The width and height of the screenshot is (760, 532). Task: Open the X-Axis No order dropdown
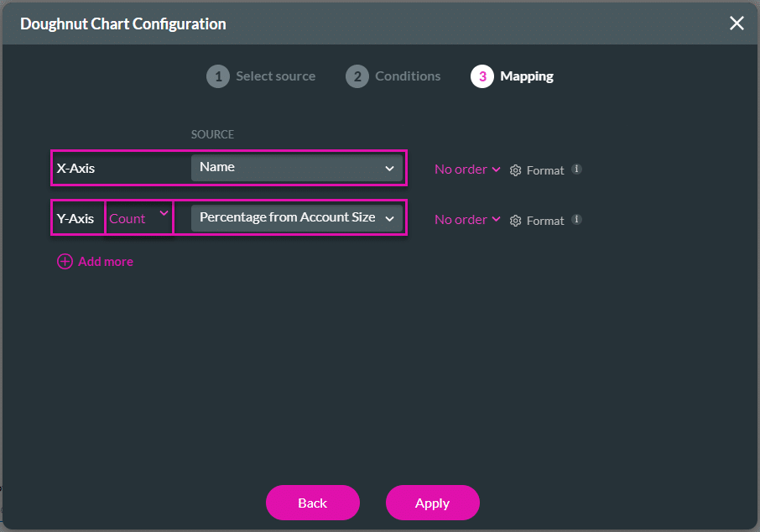pos(467,170)
